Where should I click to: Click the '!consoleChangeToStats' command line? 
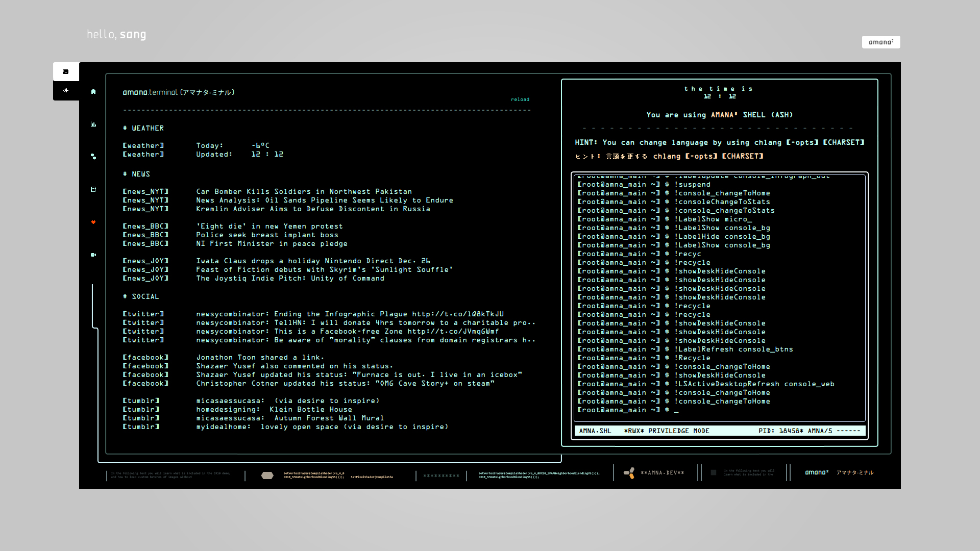[x=674, y=202]
